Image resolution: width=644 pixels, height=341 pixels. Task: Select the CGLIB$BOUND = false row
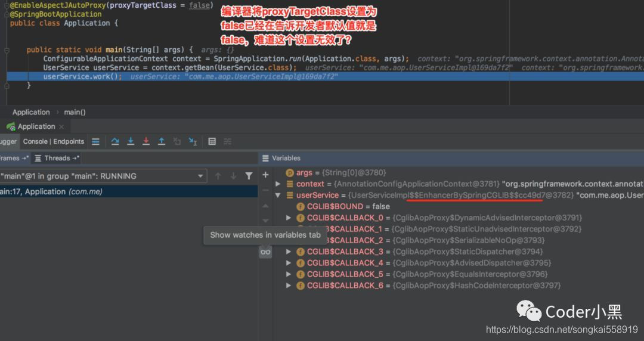point(459,207)
